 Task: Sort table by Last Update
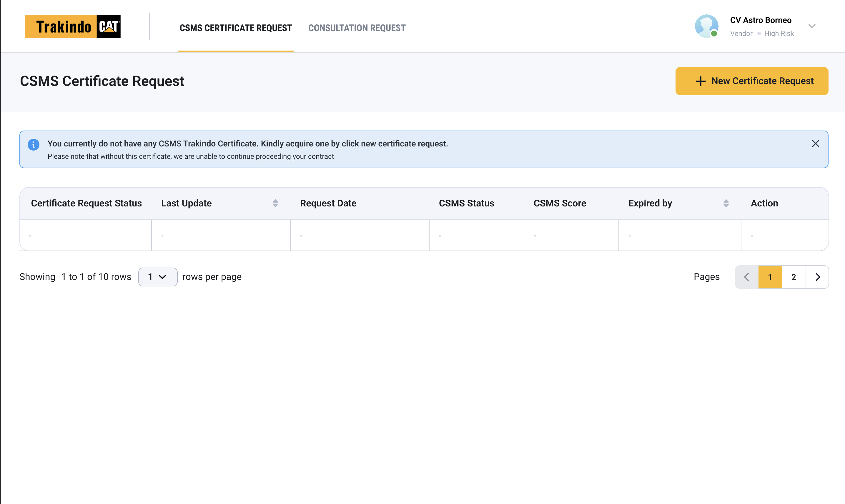275,203
